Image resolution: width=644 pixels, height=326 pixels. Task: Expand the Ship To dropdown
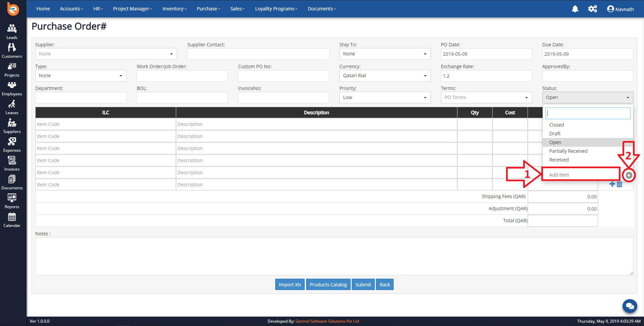[385, 54]
